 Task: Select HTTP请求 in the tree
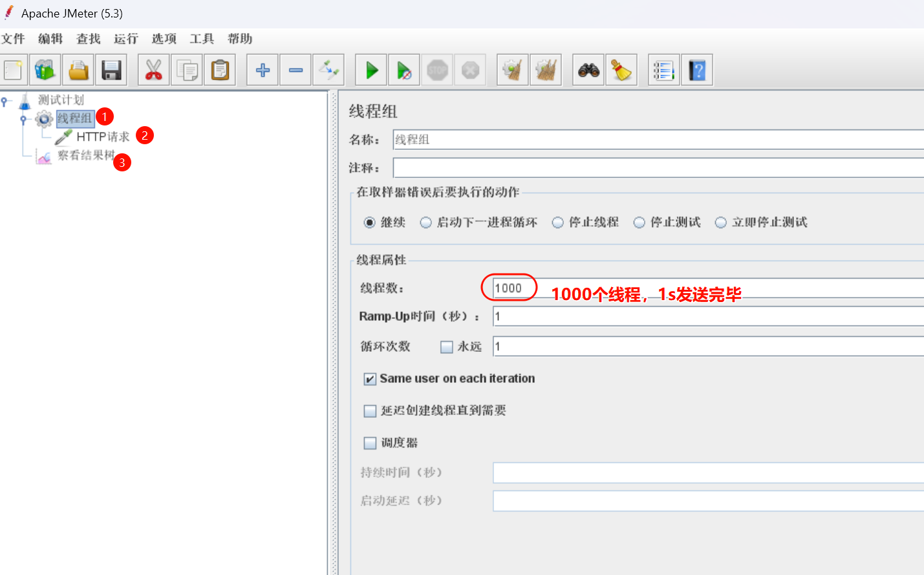click(103, 137)
